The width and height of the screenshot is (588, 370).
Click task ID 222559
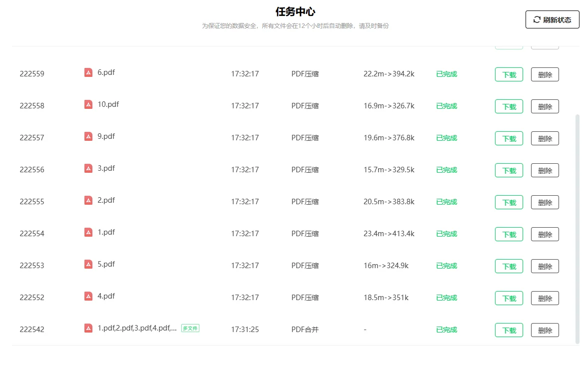tap(32, 74)
